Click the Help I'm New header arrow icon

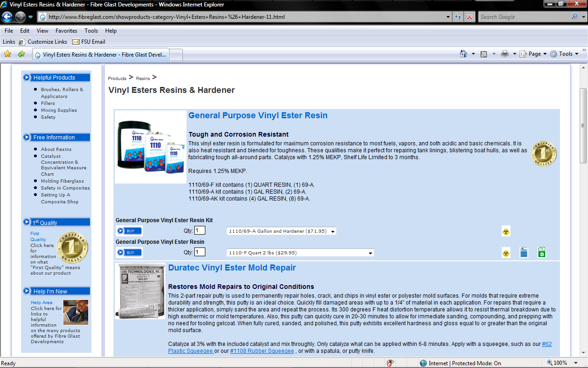(27, 291)
